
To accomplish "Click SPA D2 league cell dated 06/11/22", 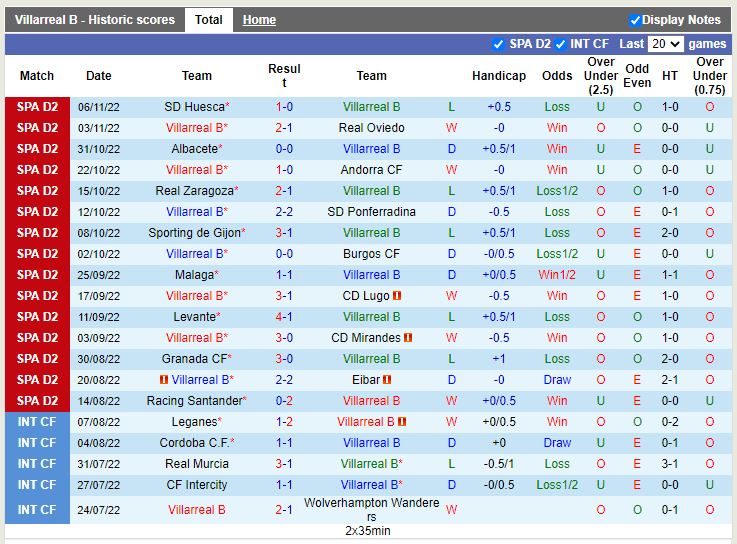I will point(37,107).
